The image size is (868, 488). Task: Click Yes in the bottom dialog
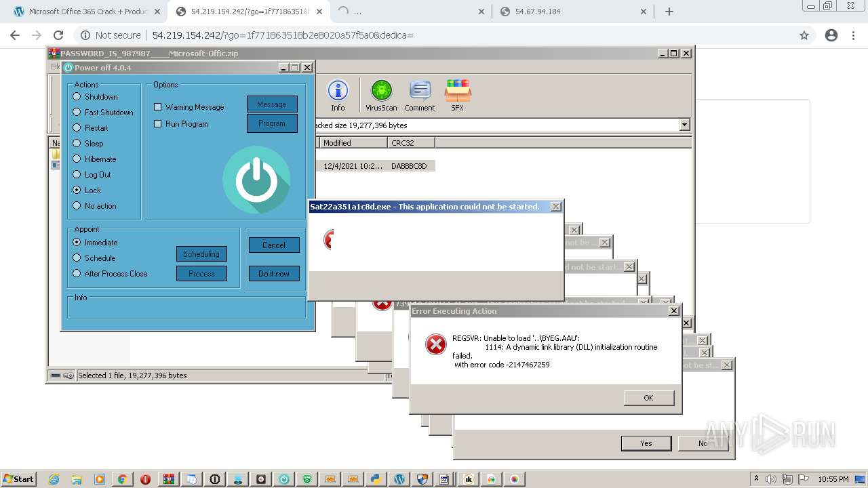646,443
